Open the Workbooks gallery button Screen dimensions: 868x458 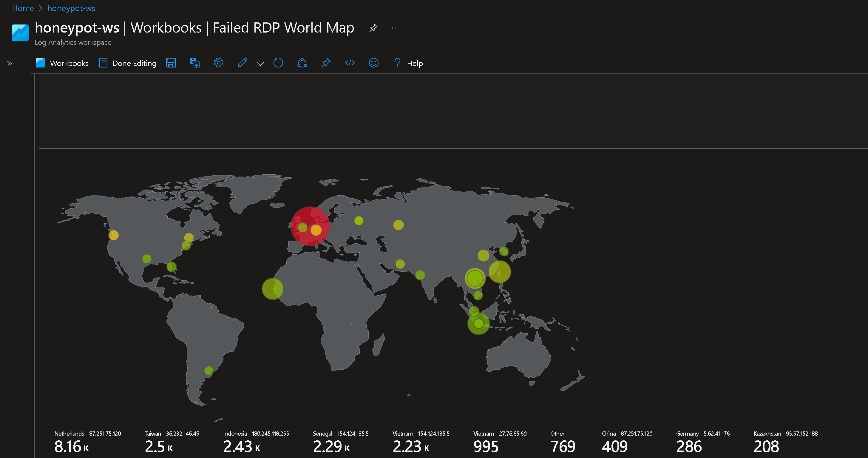(62, 63)
